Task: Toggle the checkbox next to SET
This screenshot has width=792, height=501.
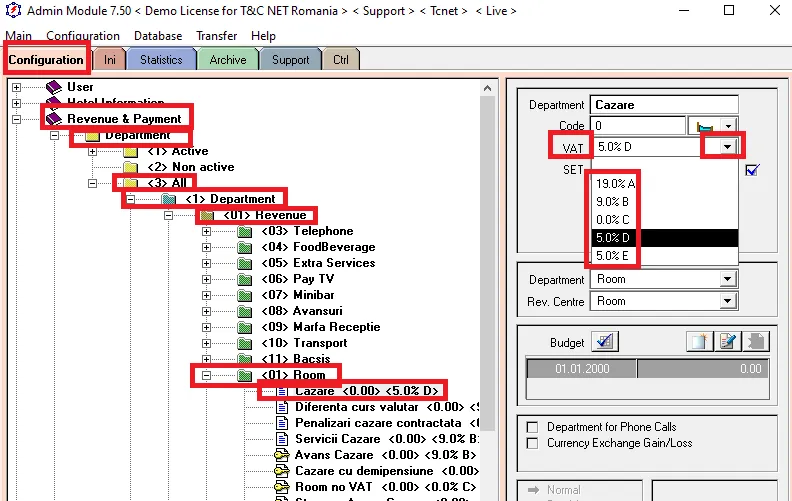Action: [752, 170]
